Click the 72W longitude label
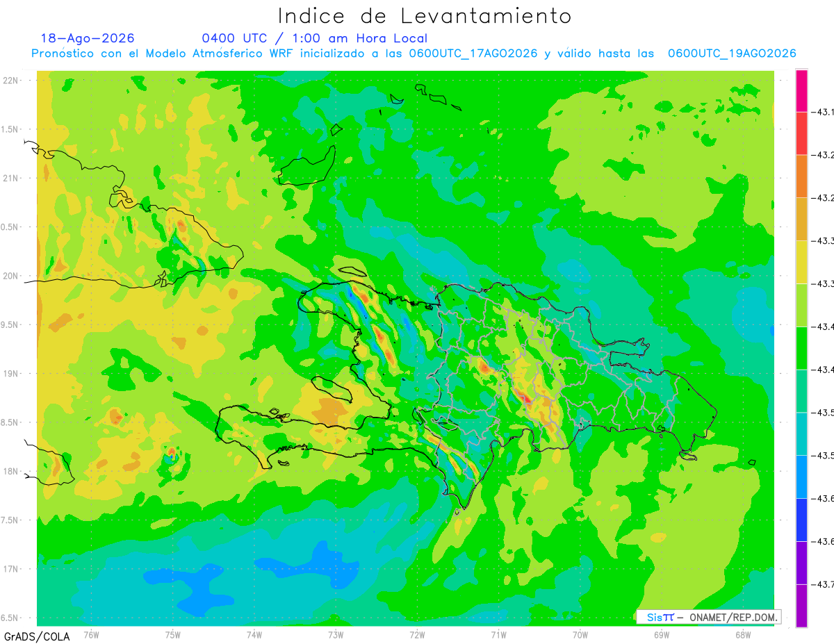Viewport: 834px width, 644px height. coord(417,635)
